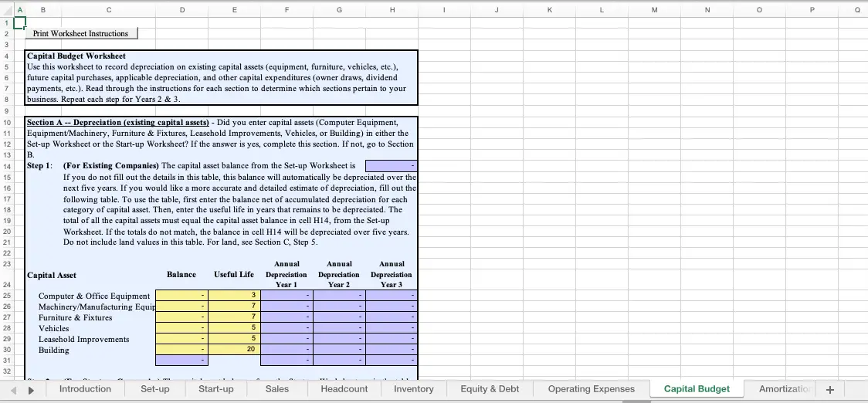868x403 pixels.
Task: Click Furniture & Fixtures useful life cell
Action: tap(234, 317)
